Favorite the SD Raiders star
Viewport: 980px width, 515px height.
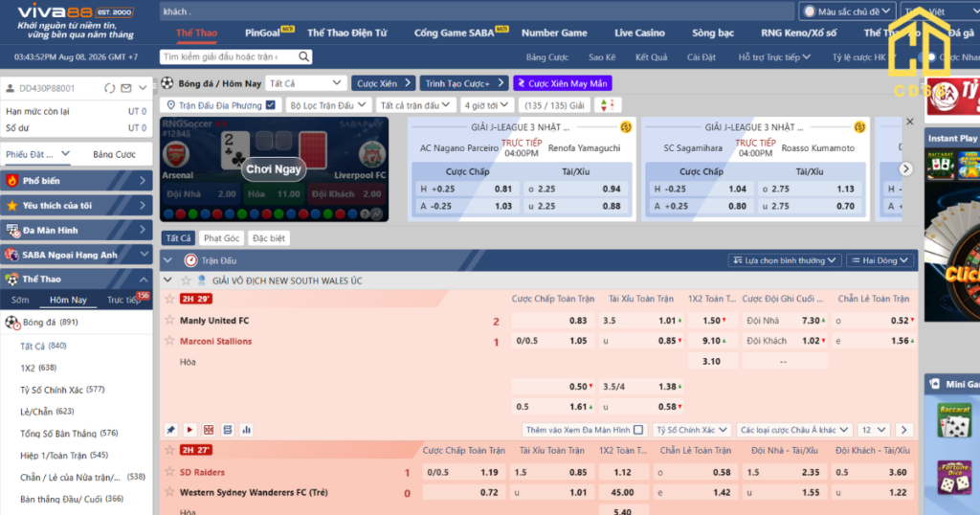coord(169,472)
